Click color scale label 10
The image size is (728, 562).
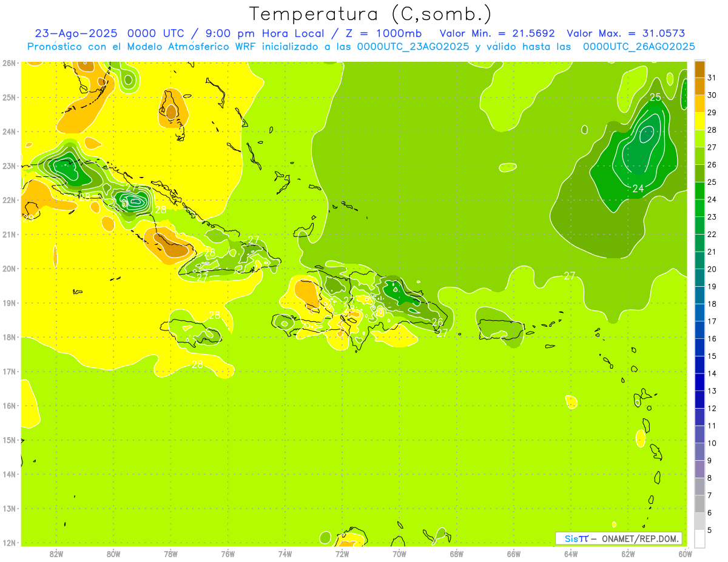click(x=712, y=443)
